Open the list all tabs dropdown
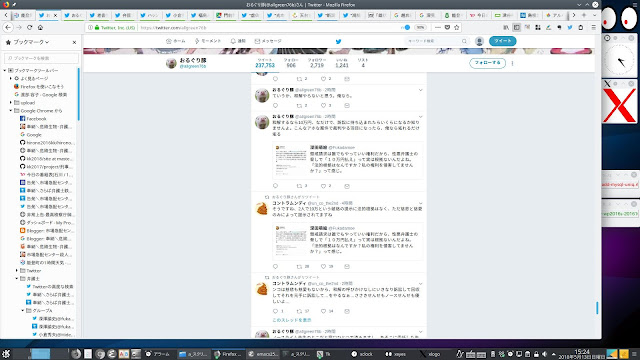Image resolution: width=640 pixels, height=360 pixels. [x=594, y=15]
